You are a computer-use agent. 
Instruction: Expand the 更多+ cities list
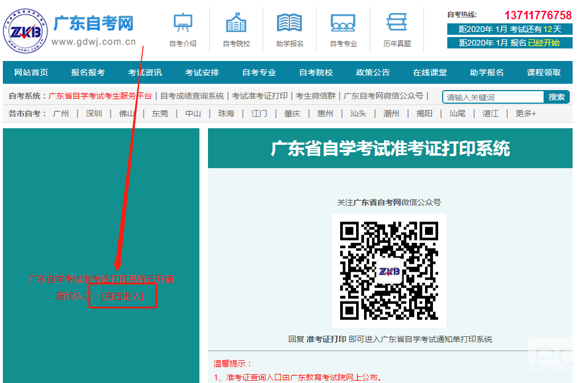(525, 113)
